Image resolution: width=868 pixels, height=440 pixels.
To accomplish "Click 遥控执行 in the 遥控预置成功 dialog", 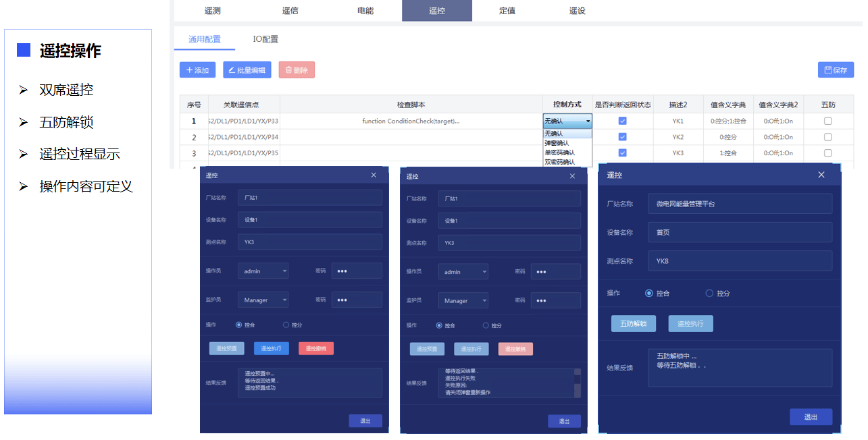I will click(x=272, y=349).
